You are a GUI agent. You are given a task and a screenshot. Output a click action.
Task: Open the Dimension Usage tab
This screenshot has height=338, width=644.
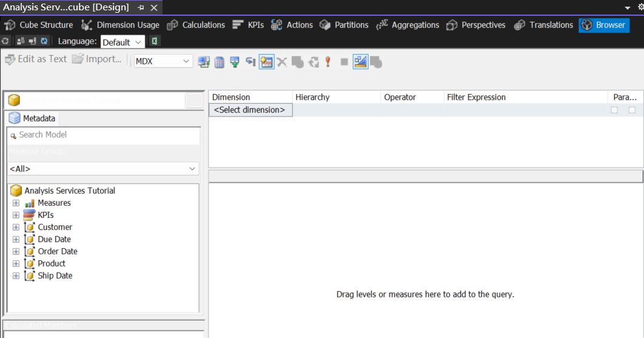[x=120, y=25]
